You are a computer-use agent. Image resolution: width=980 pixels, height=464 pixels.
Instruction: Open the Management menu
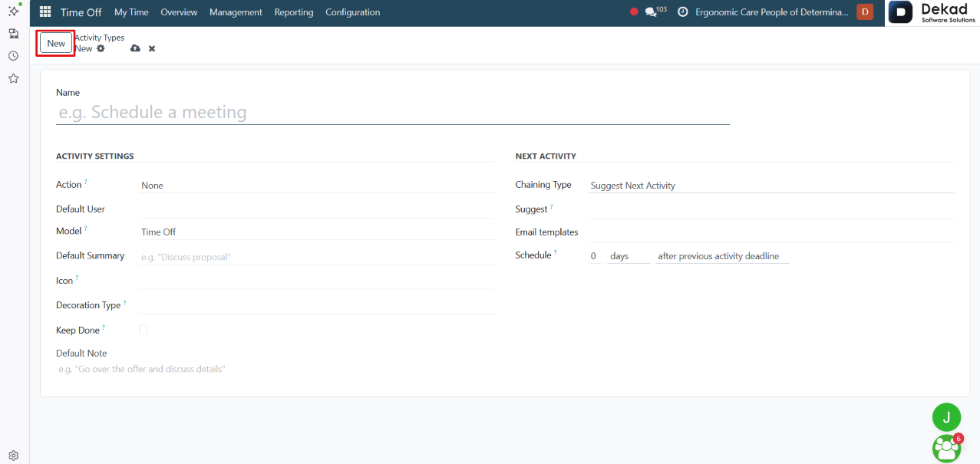click(236, 12)
